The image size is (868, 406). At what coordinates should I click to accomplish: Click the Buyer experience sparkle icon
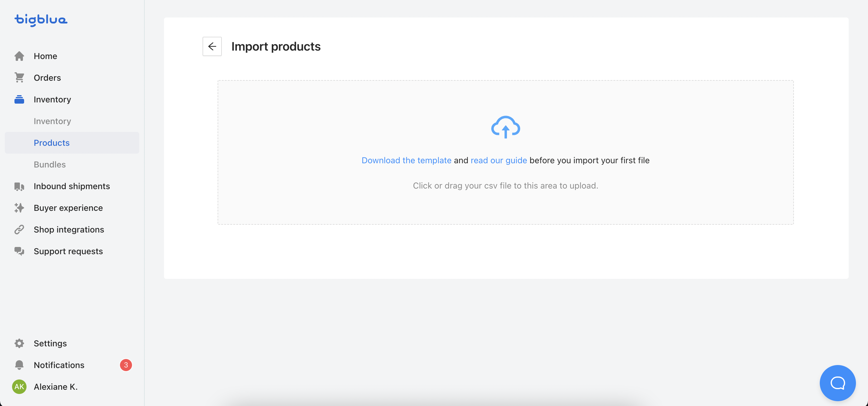coord(19,208)
